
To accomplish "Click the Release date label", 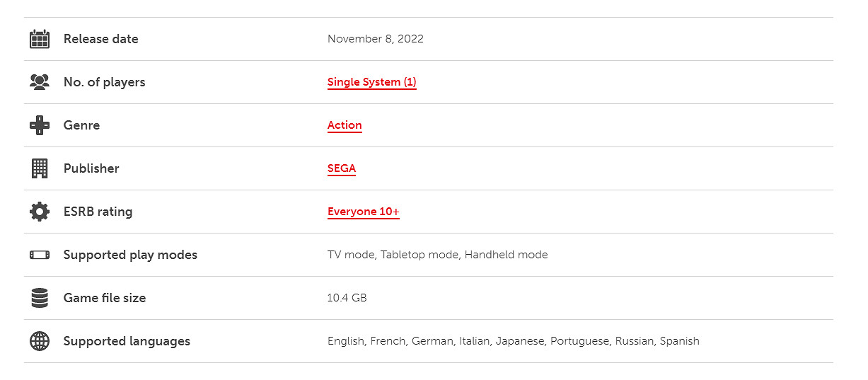I will (x=100, y=39).
